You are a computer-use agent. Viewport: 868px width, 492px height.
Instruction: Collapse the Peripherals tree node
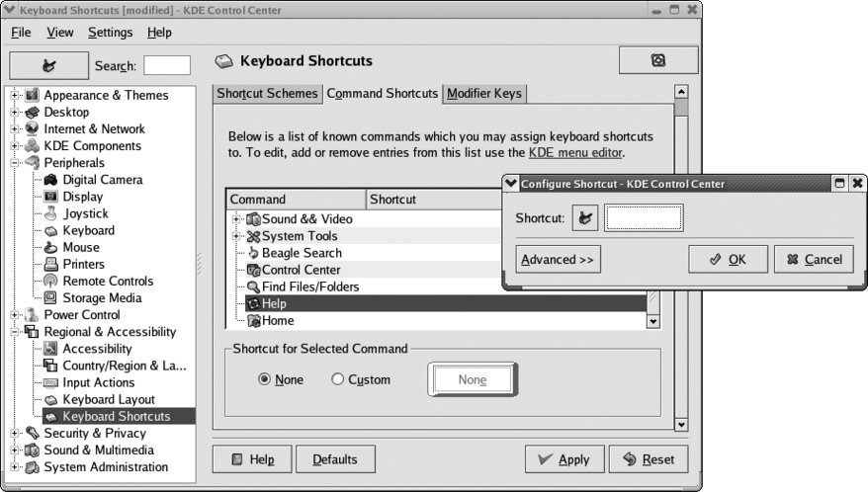[x=15, y=162]
